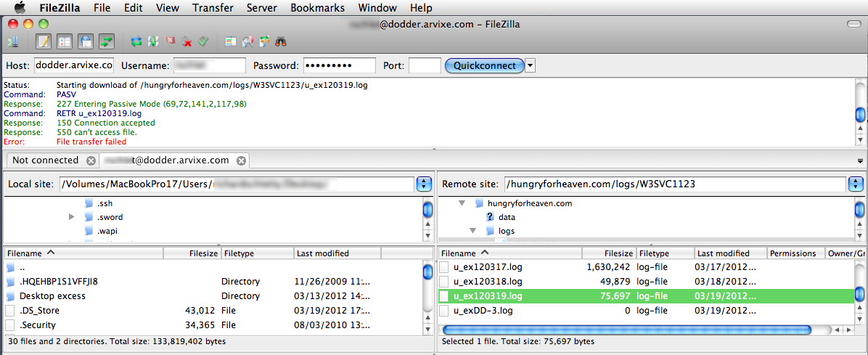The width and height of the screenshot is (868, 355).
Task: Close the Not connected tab
Action: (91, 160)
